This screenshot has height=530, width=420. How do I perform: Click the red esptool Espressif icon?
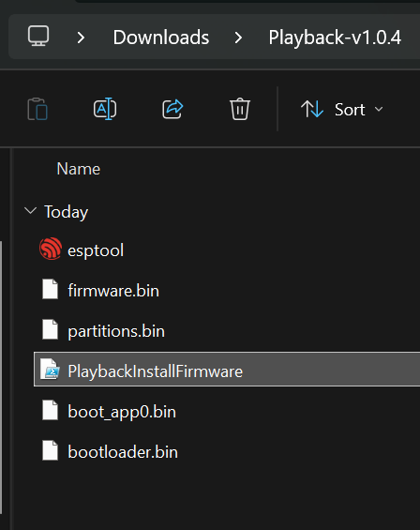(51, 249)
